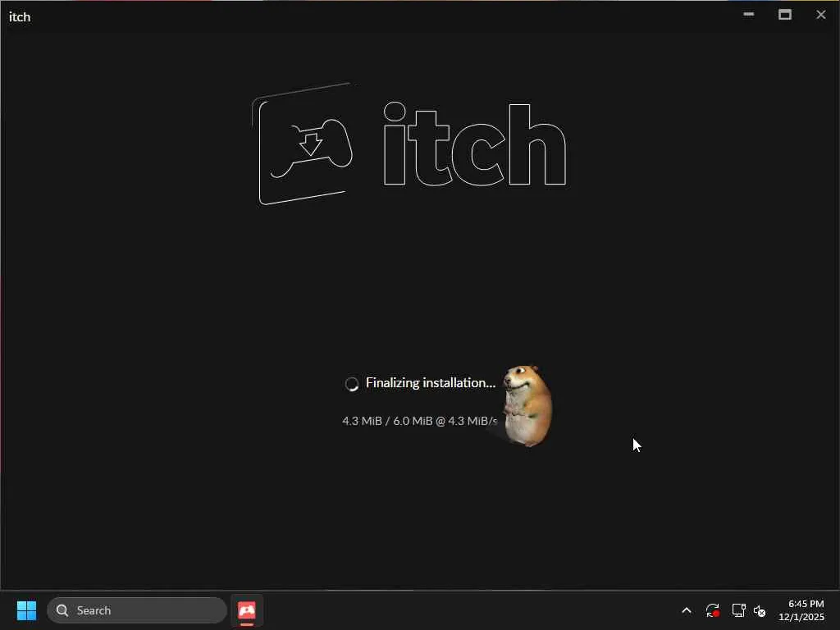Click the loading spinner beside Finalizing installation
Screen dimensions: 840x630
351,384
